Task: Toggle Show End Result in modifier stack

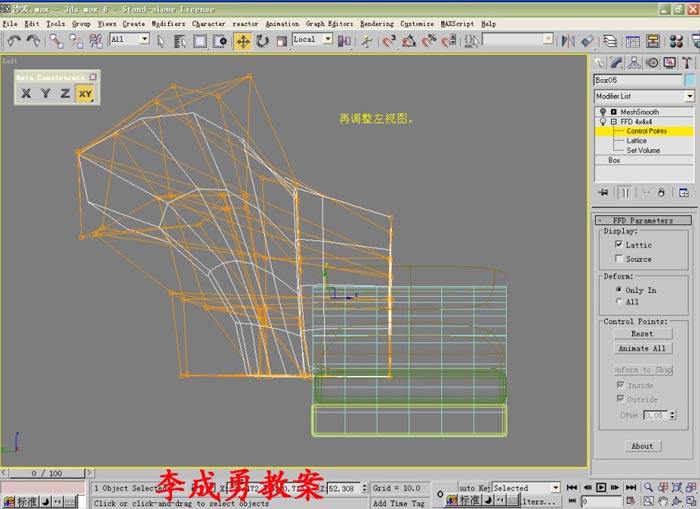Action: pyautogui.click(x=625, y=193)
